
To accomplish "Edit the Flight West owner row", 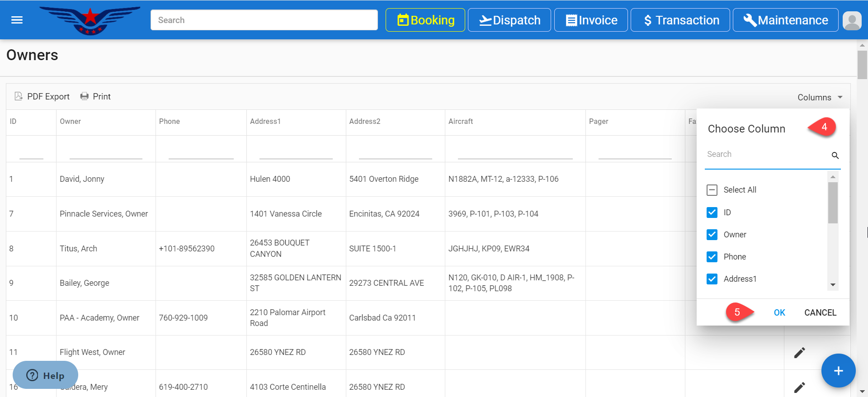I will [799, 353].
